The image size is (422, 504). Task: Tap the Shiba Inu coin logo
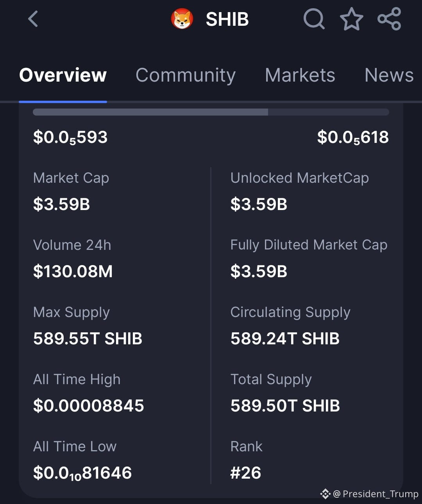(182, 19)
